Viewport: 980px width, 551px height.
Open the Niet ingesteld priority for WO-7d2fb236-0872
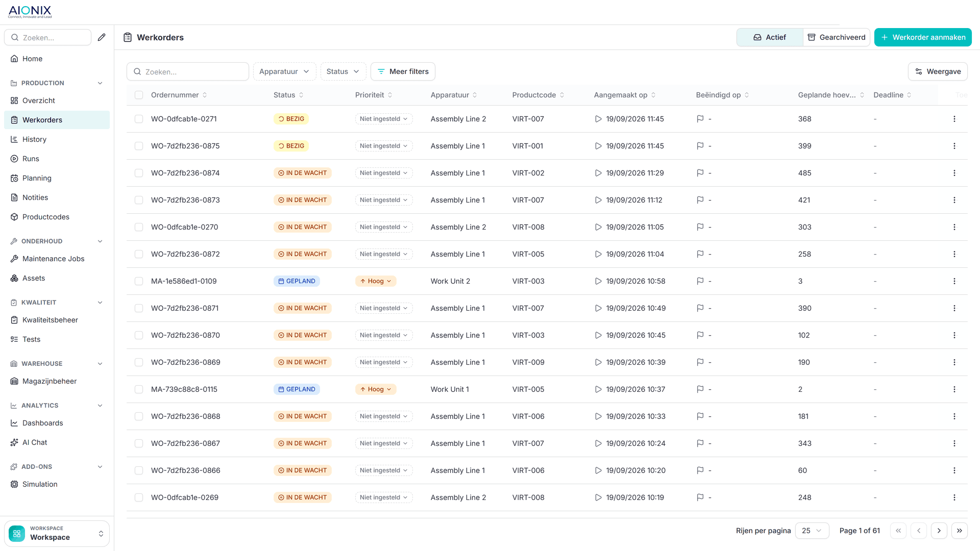384,254
